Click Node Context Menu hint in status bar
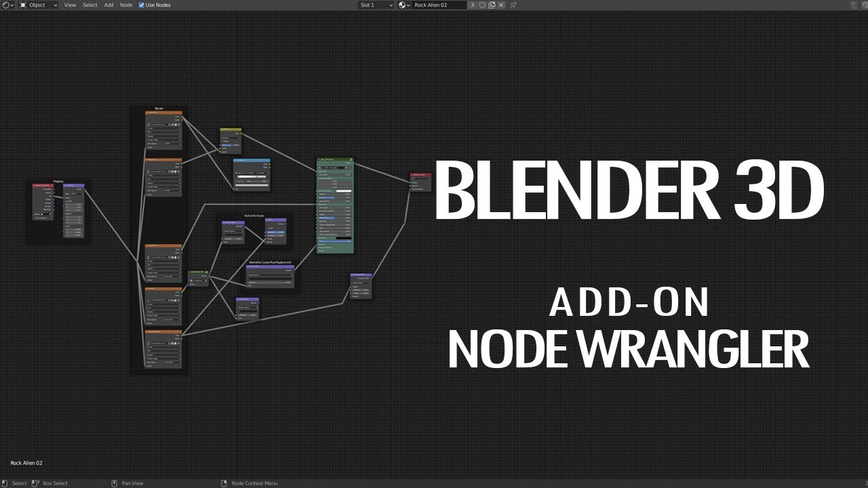 pos(254,483)
